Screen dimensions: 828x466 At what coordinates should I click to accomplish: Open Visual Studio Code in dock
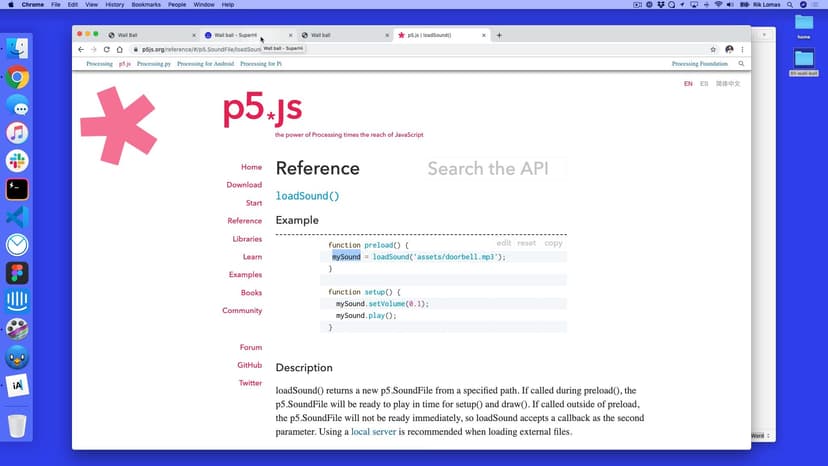pos(17,217)
